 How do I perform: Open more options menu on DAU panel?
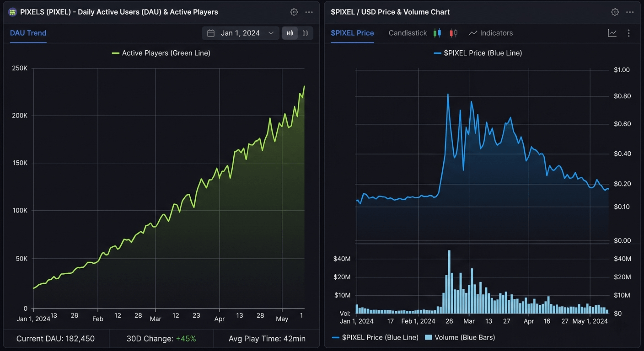[x=309, y=12]
